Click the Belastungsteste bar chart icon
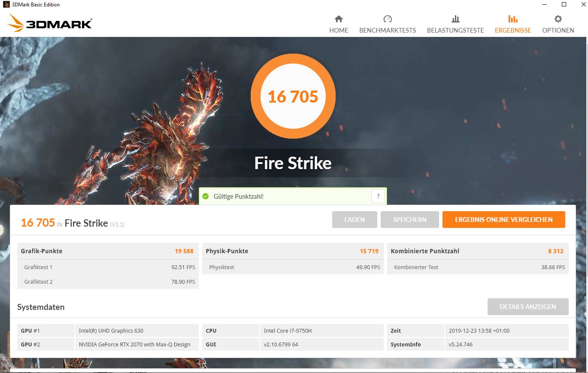 (455, 19)
